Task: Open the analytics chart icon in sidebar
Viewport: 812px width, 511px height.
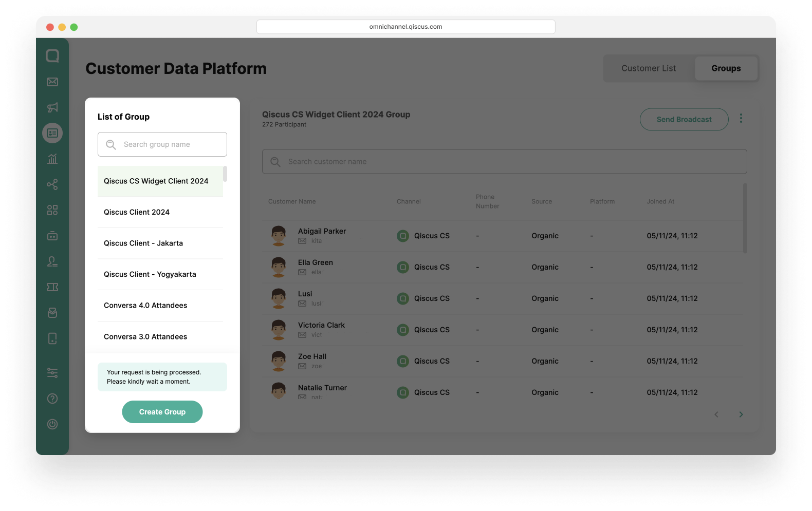Action: 52,159
